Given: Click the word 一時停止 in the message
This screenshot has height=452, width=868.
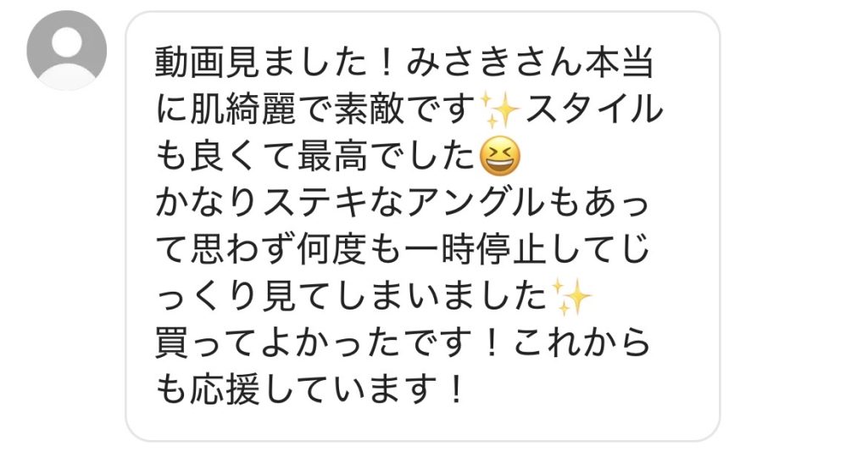Looking at the screenshot, I should [x=475, y=250].
